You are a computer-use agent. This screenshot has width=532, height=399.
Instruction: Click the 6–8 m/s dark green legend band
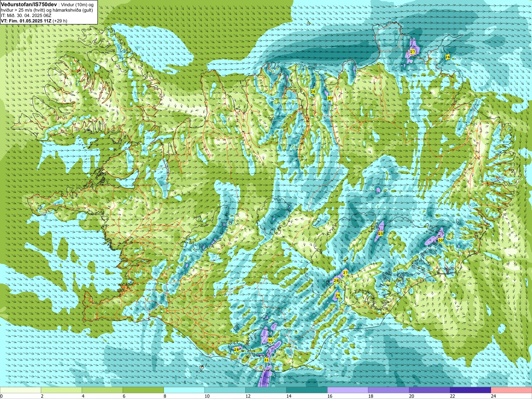[x=143, y=390]
